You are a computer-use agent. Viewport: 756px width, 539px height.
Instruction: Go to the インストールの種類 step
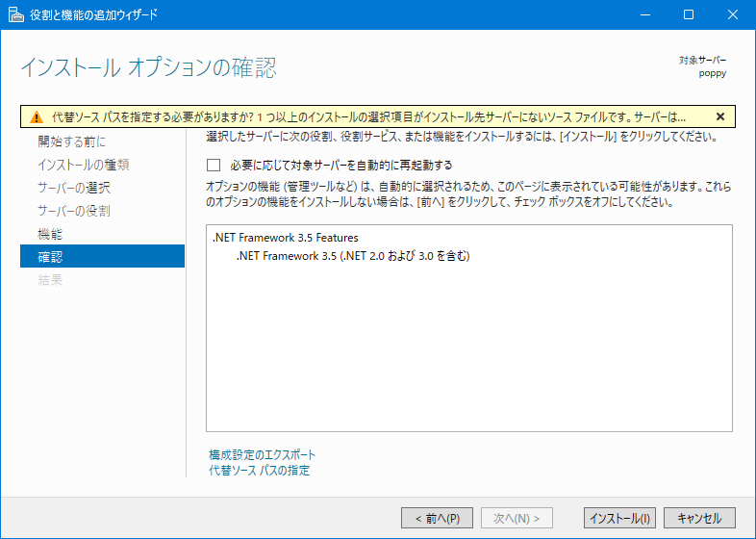pos(84,165)
